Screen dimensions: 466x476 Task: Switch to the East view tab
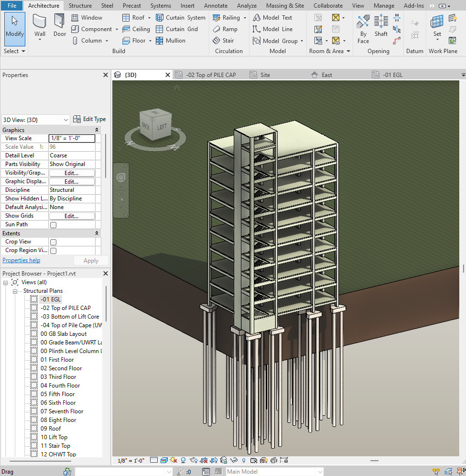coord(326,75)
